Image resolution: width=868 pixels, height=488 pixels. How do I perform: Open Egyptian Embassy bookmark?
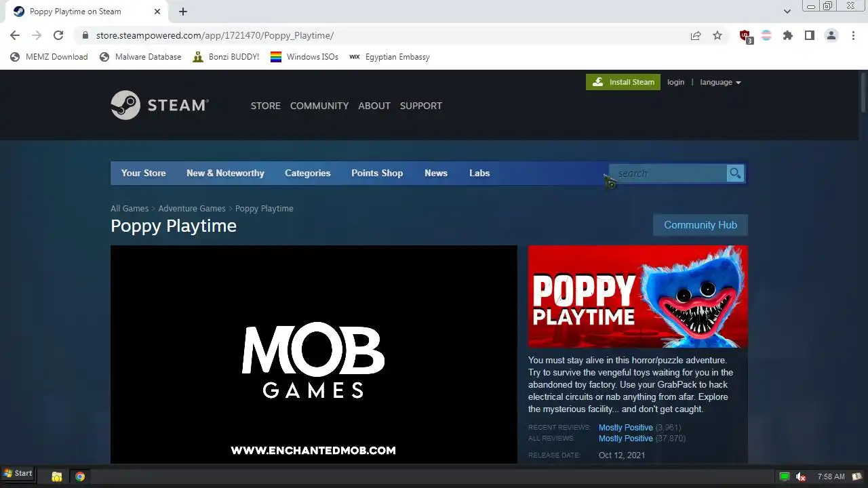(x=389, y=57)
